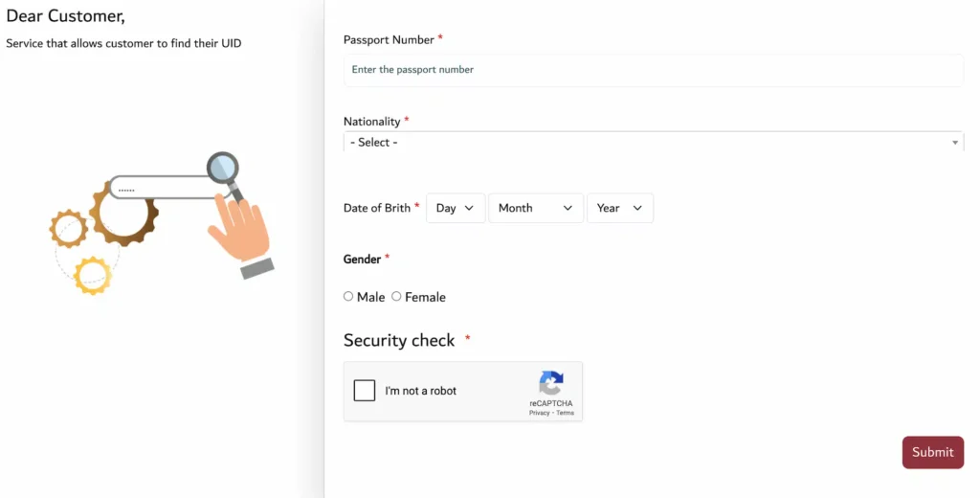Open the reCAPTCHA Terms link
This screenshot has height=498, width=980.
[x=566, y=413]
